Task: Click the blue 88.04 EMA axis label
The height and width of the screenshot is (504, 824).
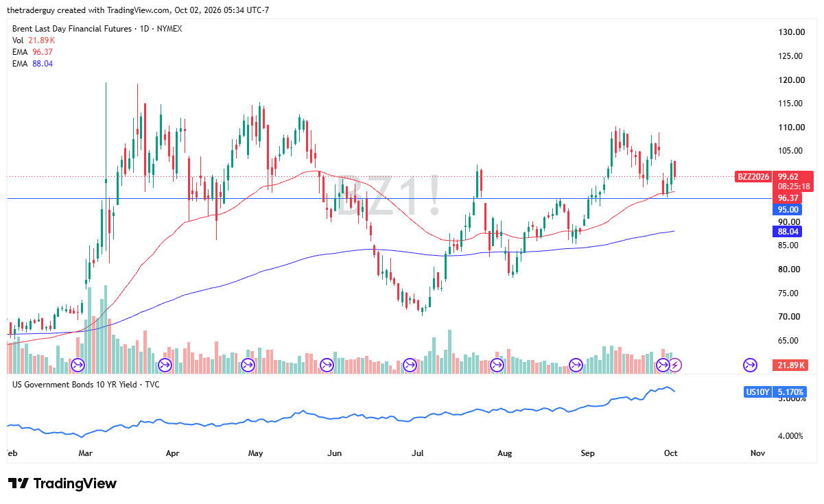Action: click(x=788, y=232)
